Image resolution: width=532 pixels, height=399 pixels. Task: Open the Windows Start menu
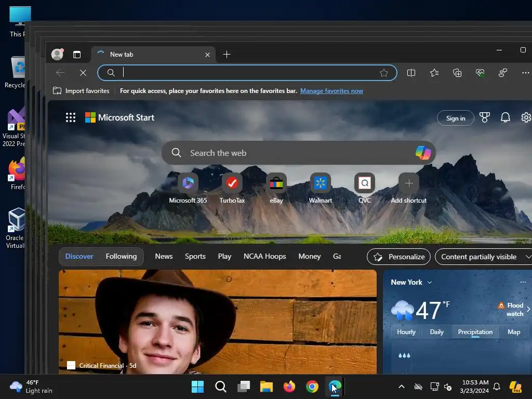[x=197, y=387]
